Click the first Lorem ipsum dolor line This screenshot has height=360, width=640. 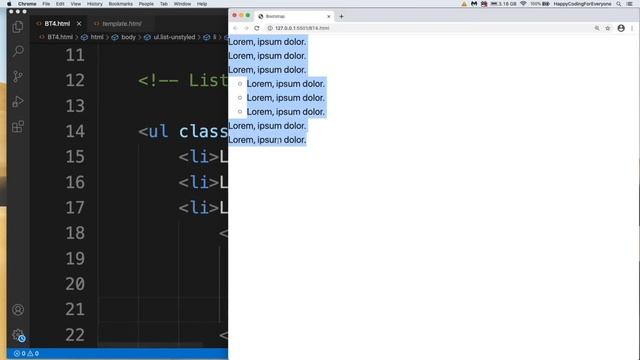267,42
